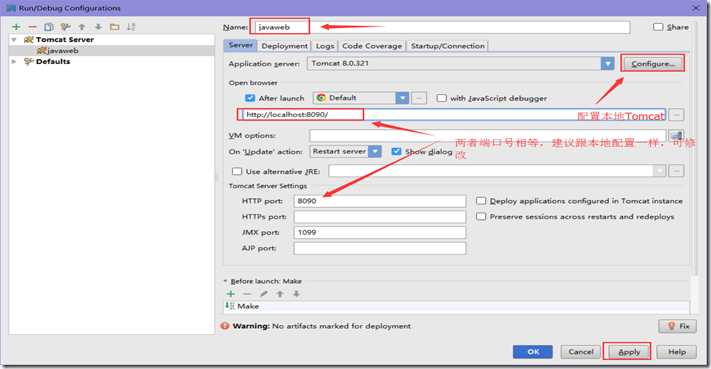Toggle the Share checkbox
Viewport: 711px width, 369px height.
coord(657,27)
